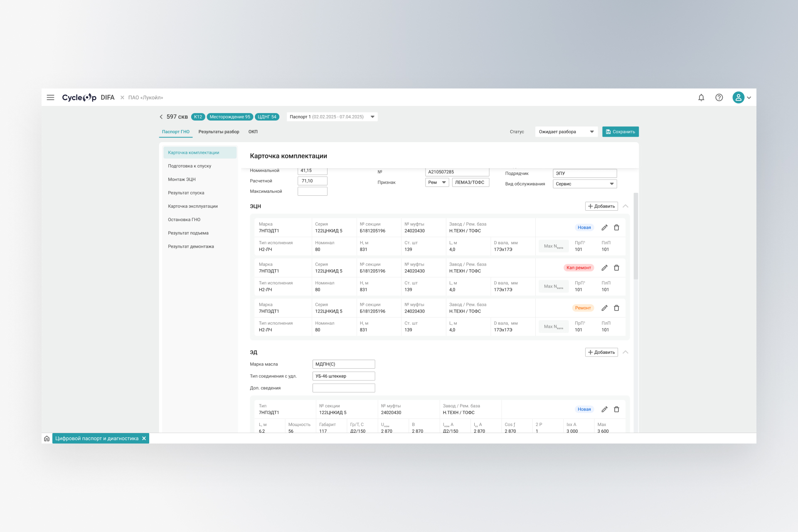The image size is (798, 532).
Task: Click the Сохранить button
Action: coord(620,132)
